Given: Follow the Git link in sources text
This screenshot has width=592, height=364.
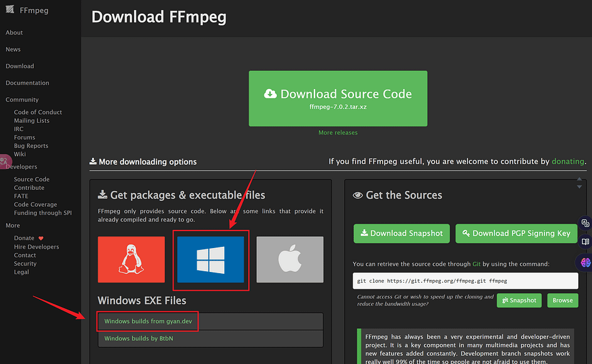Looking at the screenshot, I should pyautogui.click(x=477, y=264).
